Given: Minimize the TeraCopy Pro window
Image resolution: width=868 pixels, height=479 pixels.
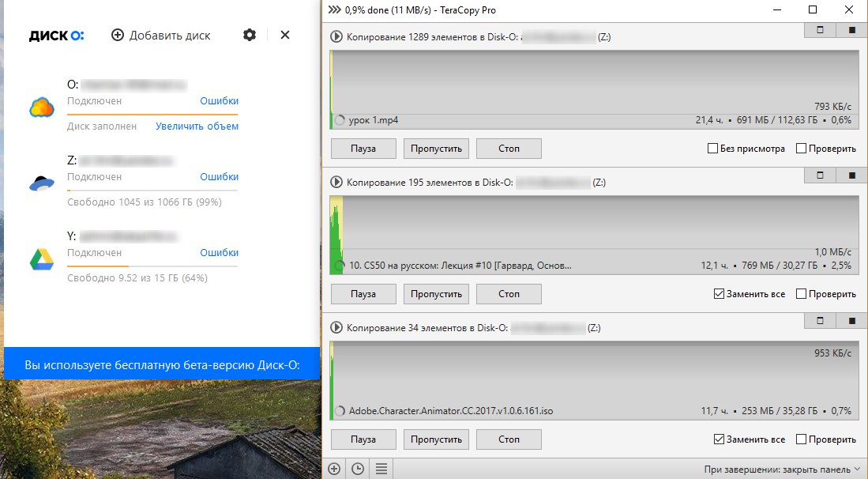Looking at the screenshot, I should (x=777, y=9).
